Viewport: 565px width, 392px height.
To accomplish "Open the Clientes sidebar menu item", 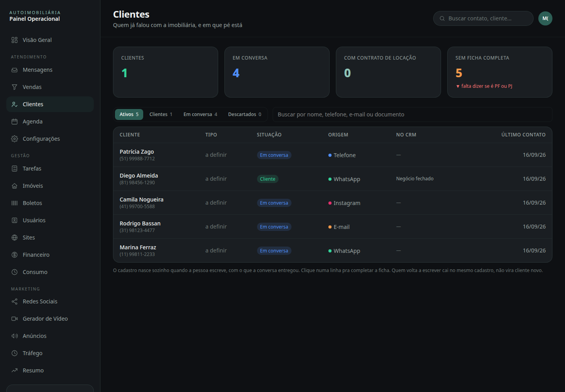I will (x=50, y=104).
